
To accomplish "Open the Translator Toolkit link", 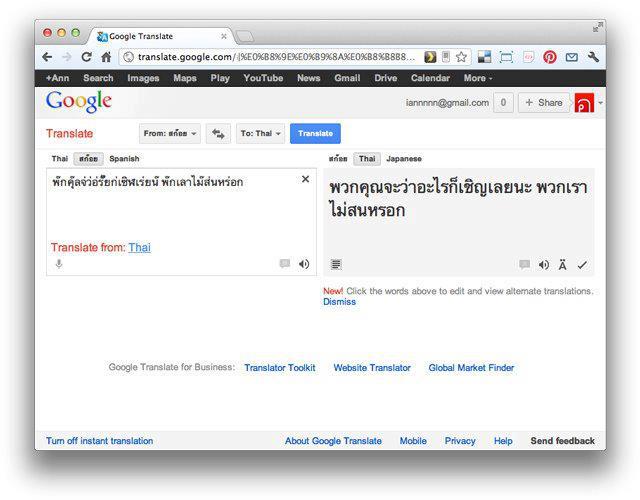I will [x=280, y=367].
